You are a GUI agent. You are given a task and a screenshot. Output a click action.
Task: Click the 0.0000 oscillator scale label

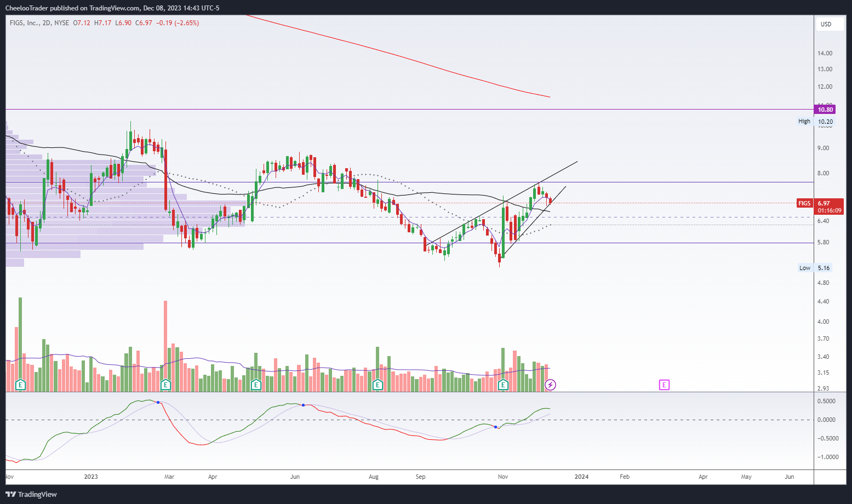826,420
